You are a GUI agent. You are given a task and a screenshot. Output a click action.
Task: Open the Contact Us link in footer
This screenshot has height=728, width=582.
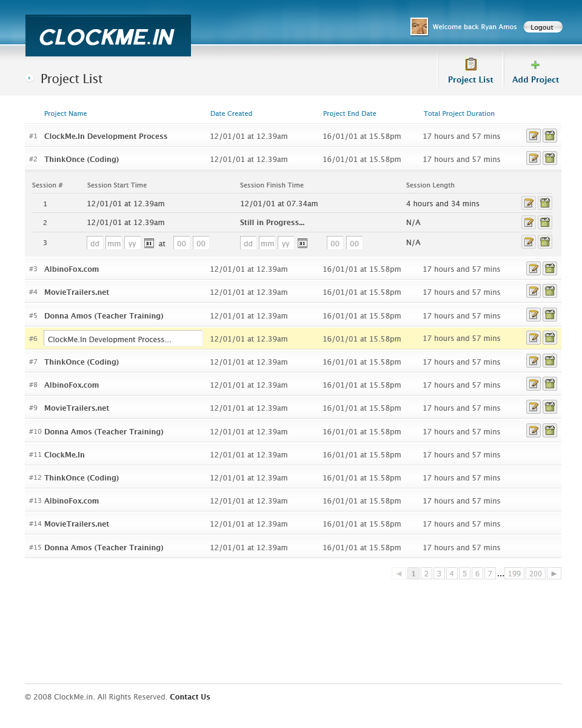190,697
